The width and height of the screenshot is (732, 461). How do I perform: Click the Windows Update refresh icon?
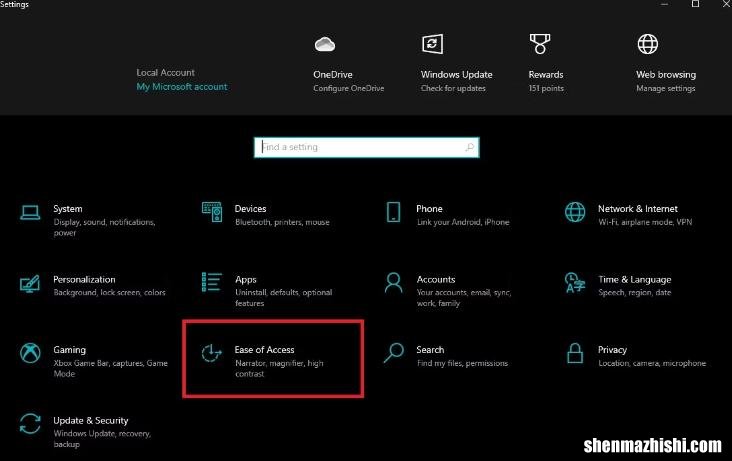[x=432, y=44]
